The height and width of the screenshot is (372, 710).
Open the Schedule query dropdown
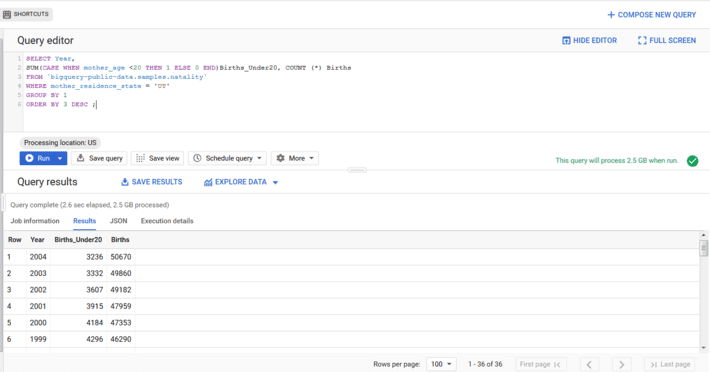[x=227, y=158]
